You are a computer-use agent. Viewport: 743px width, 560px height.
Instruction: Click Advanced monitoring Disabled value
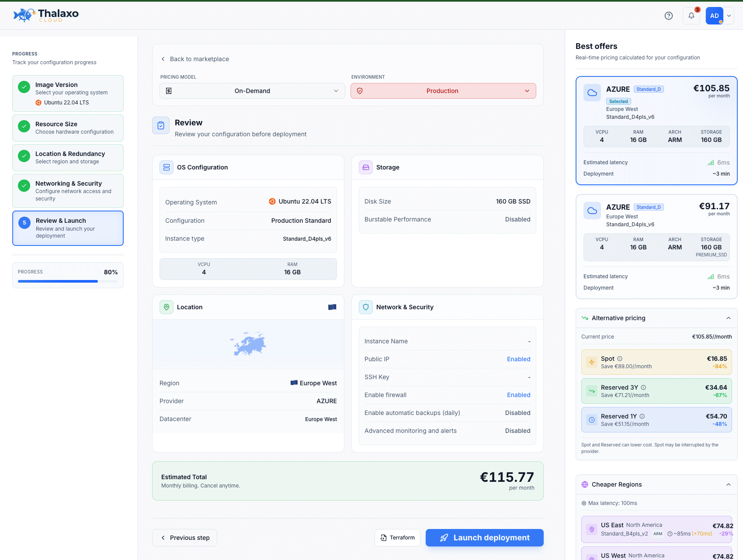tap(518, 431)
